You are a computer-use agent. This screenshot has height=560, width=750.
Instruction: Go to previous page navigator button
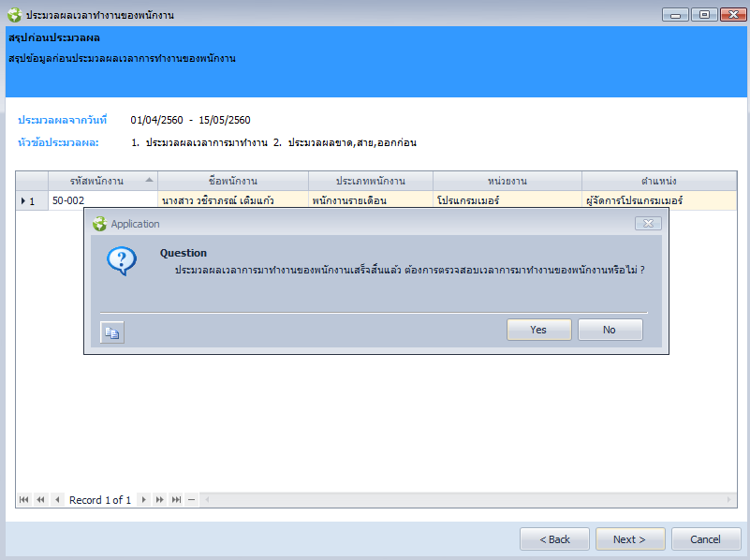pyautogui.click(x=40, y=500)
